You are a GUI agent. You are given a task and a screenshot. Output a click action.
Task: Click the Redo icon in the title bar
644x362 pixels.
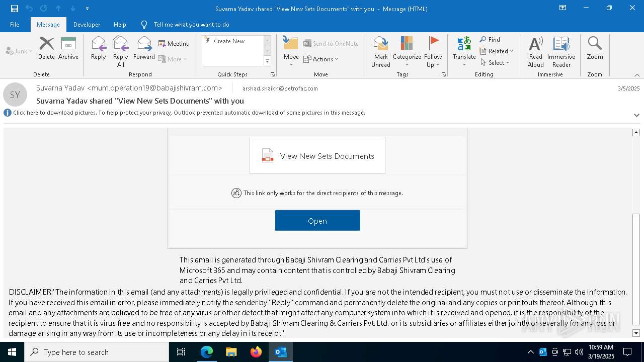(44, 9)
